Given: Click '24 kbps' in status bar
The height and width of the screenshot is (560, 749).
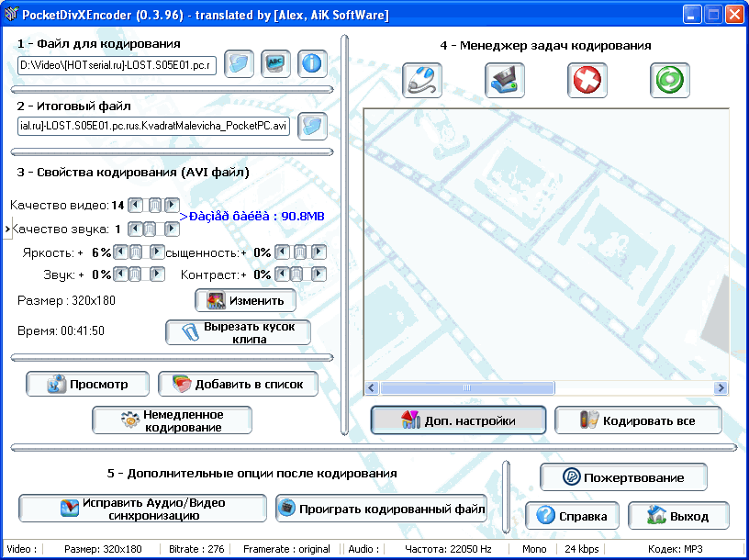Looking at the screenshot, I should coord(581,549).
